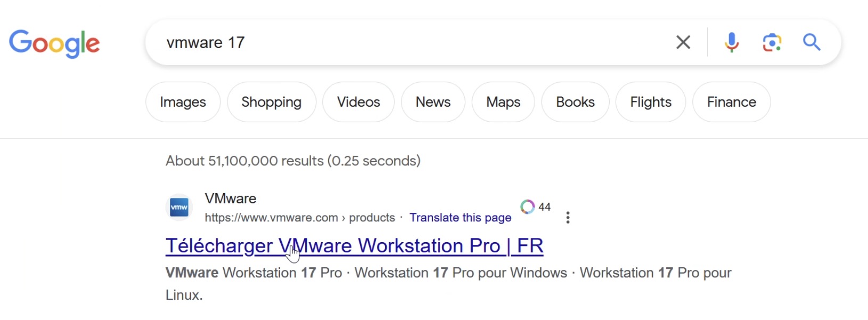
Task: Focus the search box containing vmware 17
Action: click(405, 43)
